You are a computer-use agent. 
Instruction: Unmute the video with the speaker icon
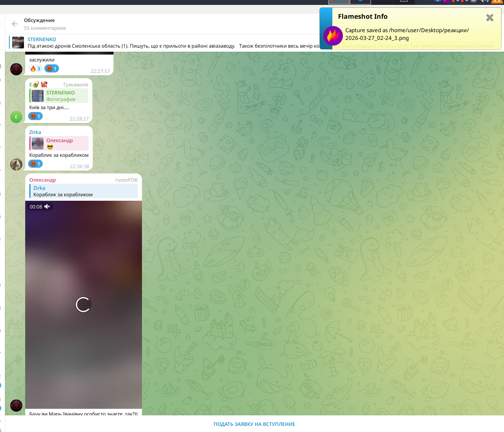tap(47, 206)
